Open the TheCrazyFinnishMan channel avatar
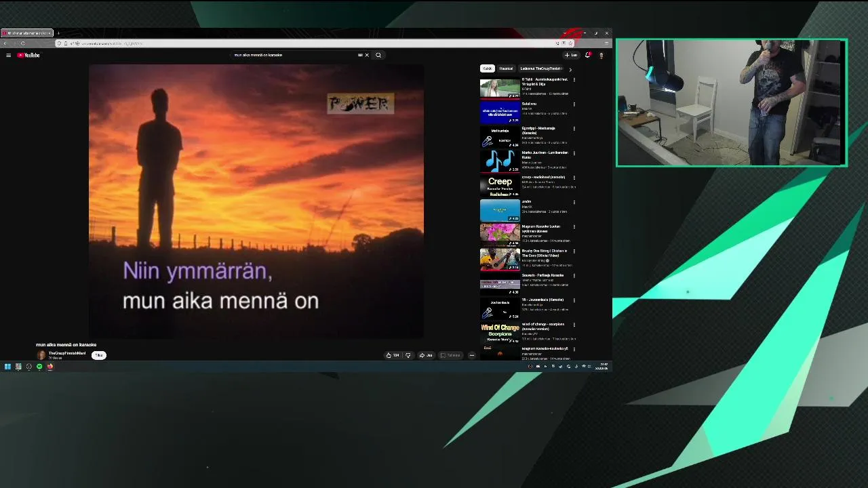The width and height of the screenshot is (868, 488). 41,355
